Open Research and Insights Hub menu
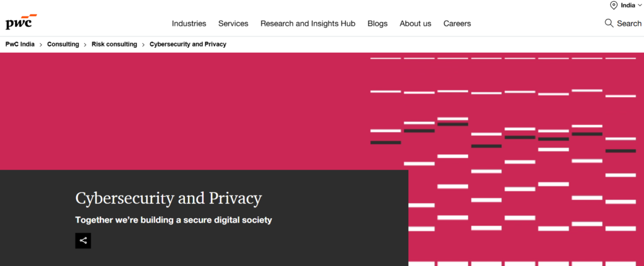 point(308,23)
